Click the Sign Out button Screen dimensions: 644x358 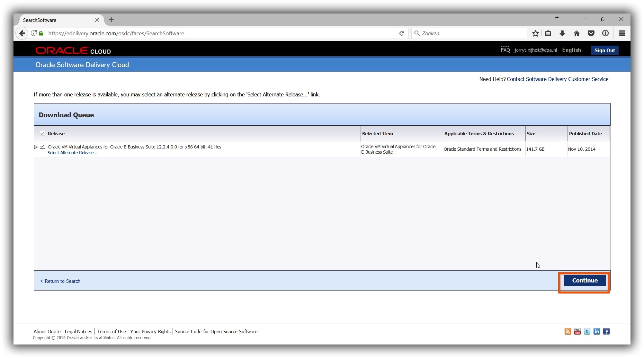(604, 50)
